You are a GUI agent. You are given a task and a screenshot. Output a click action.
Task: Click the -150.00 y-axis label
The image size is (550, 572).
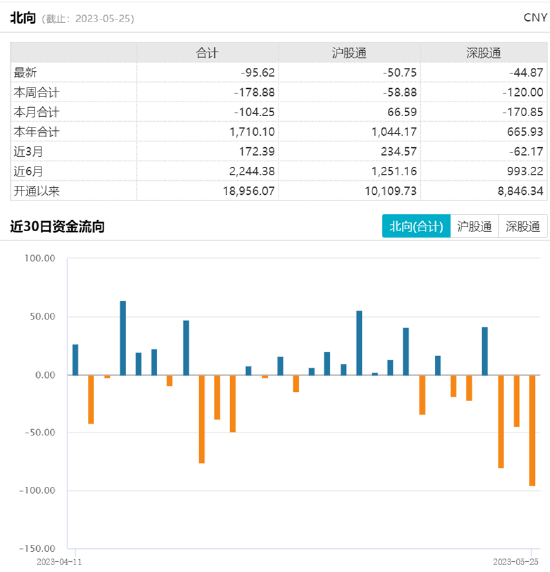[37, 548]
